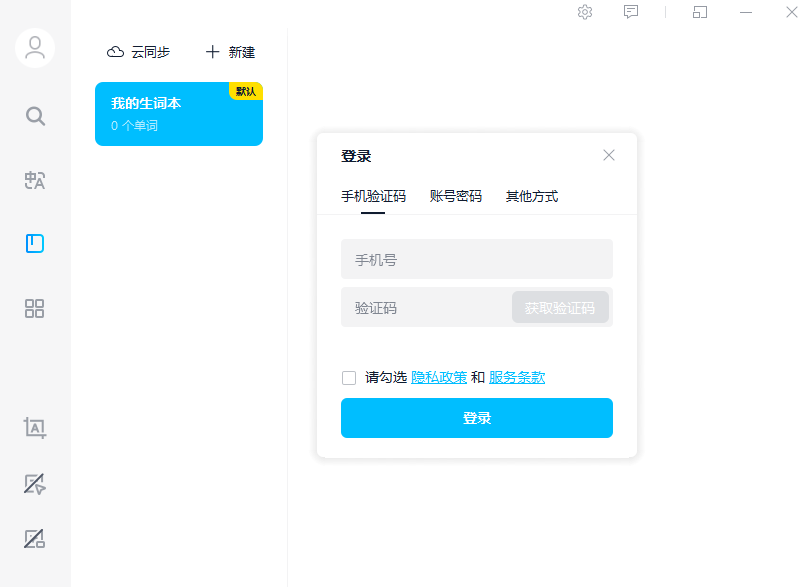Click the 登录 button
Screen dimensions: 810x587
point(477,418)
